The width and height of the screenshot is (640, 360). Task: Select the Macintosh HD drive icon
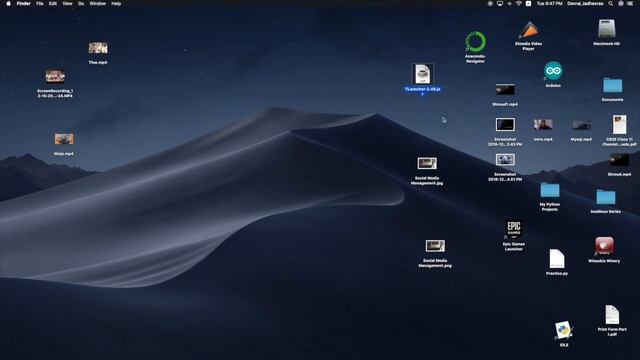pyautogui.click(x=607, y=29)
